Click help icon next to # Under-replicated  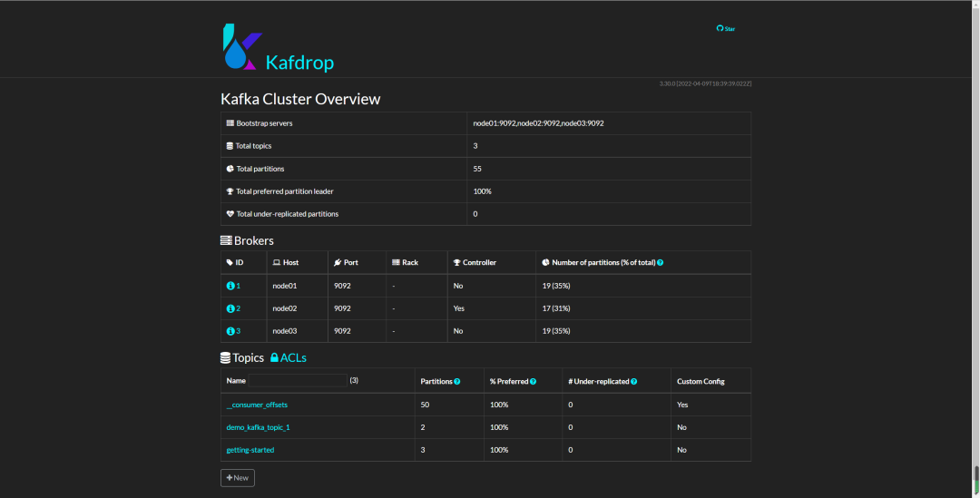pos(633,381)
